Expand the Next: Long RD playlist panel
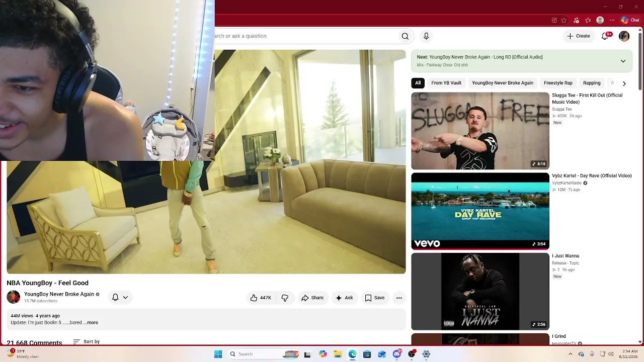The width and height of the screenshot is (644, 362). point(623,61)
